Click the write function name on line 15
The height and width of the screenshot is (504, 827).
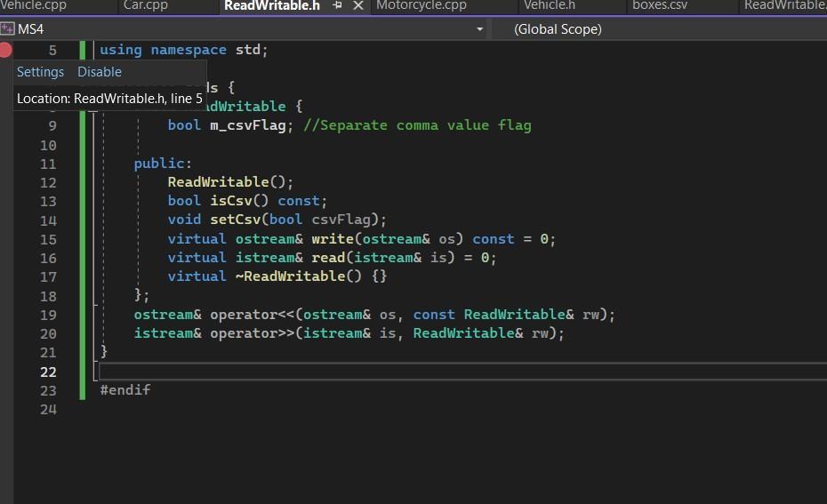[333, 239]
